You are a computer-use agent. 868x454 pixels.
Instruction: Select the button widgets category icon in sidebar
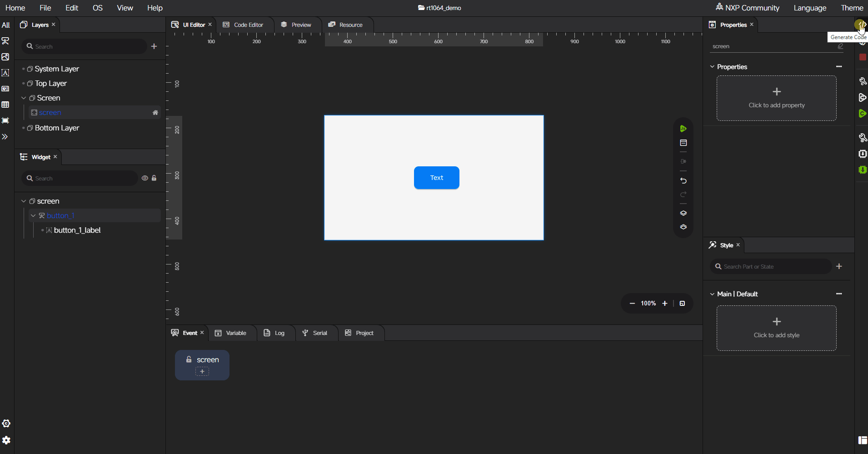pyautogui.click(x=5, y=41)
